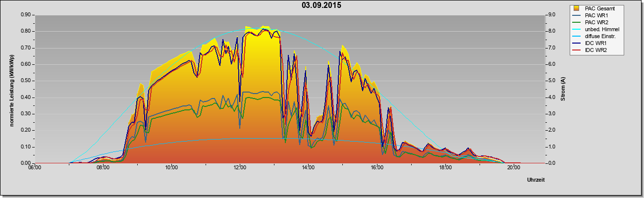The image size is (644, 198).
Task: Click the 0.90 left axis value
Action: tap(26, 15)
